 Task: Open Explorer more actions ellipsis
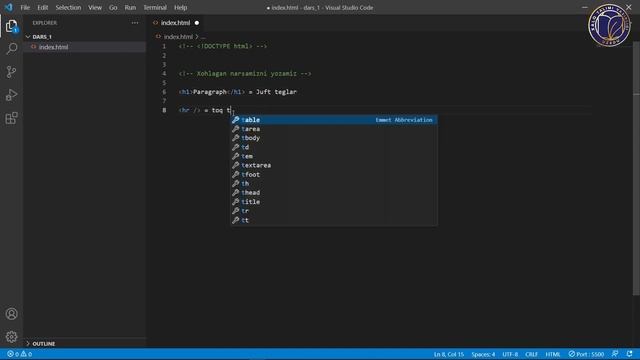(x=135, y=23)
